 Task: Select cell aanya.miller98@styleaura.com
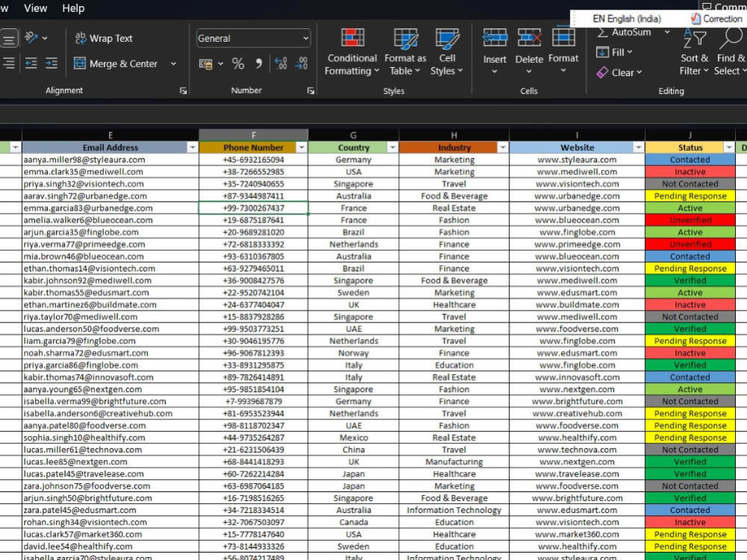pyautogui.click(x=111, y=160)
